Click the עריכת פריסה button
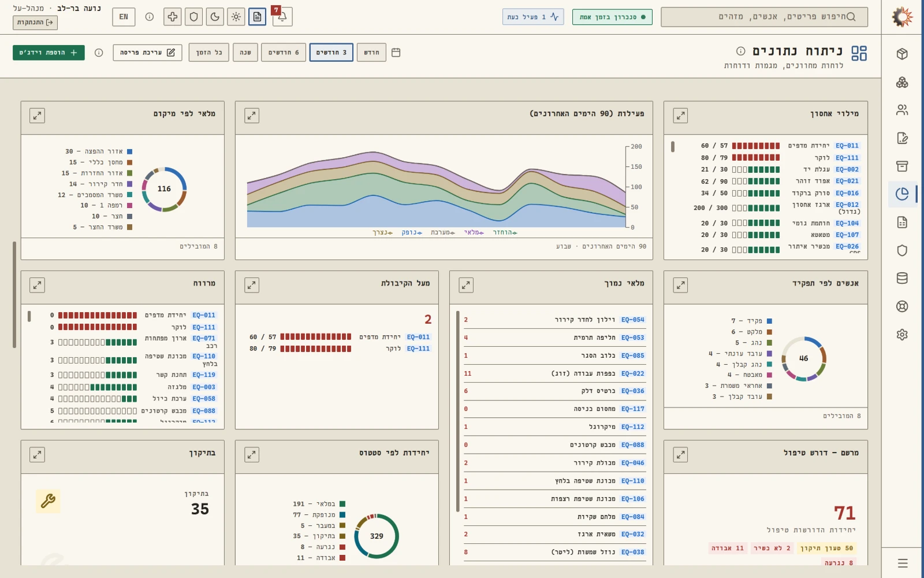This screenshot has width=924, height=578. pos(147,53)
